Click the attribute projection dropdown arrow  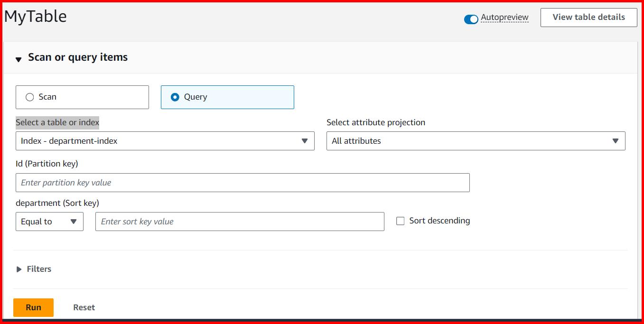[x=616, y=140]
